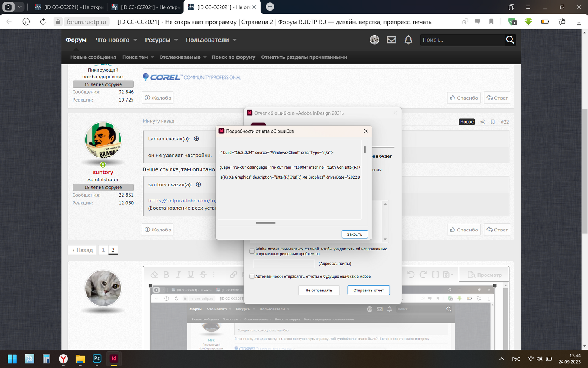Image resolution: width=588 pixels, height=368 pixels.
Task: Open the browser downloads arrow icon
Action: coord(579,22)
